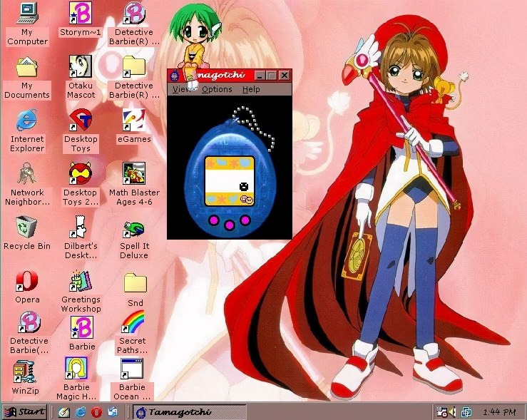Minimize the Tamagotchi window
The image size is (527, 420).
tap(259, 76)
